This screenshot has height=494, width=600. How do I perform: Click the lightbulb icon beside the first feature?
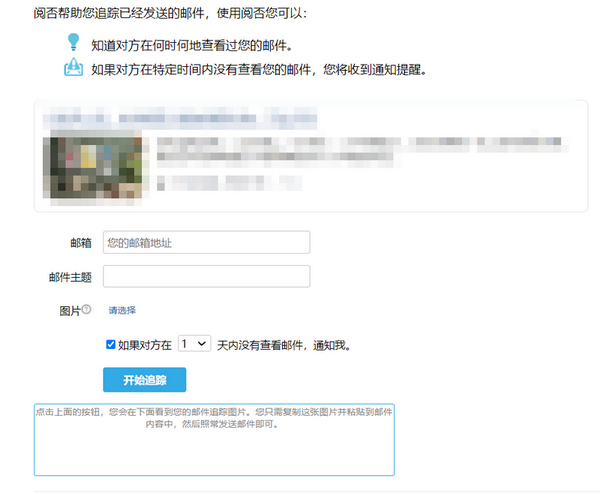73,43
